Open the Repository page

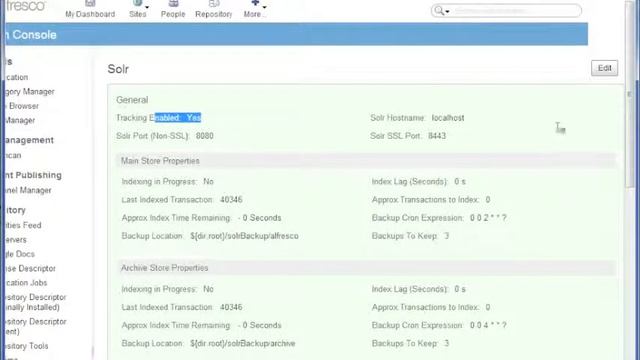213,14
